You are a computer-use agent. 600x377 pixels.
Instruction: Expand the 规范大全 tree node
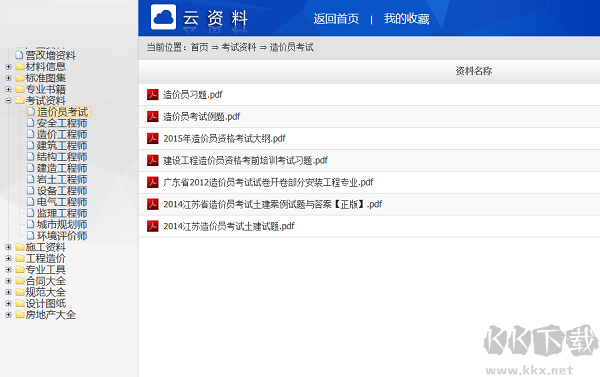tap(8, 292)
